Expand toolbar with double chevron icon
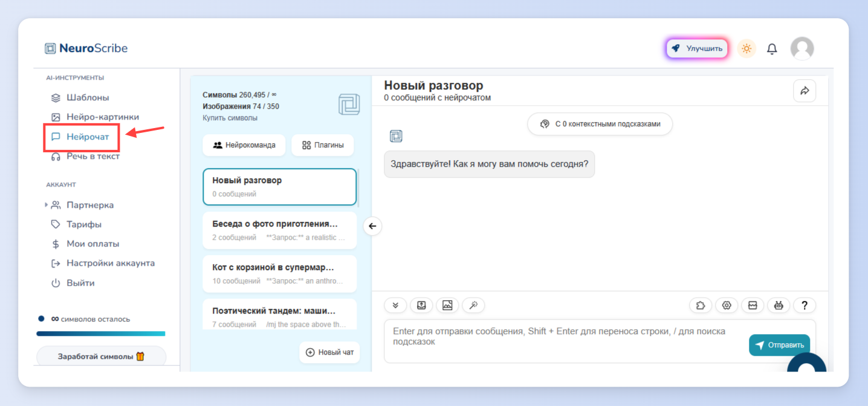 (x=395, y=306)
